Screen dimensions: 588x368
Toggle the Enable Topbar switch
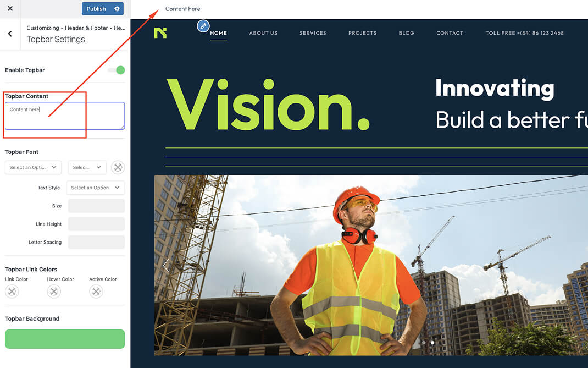tap(116, 70)
